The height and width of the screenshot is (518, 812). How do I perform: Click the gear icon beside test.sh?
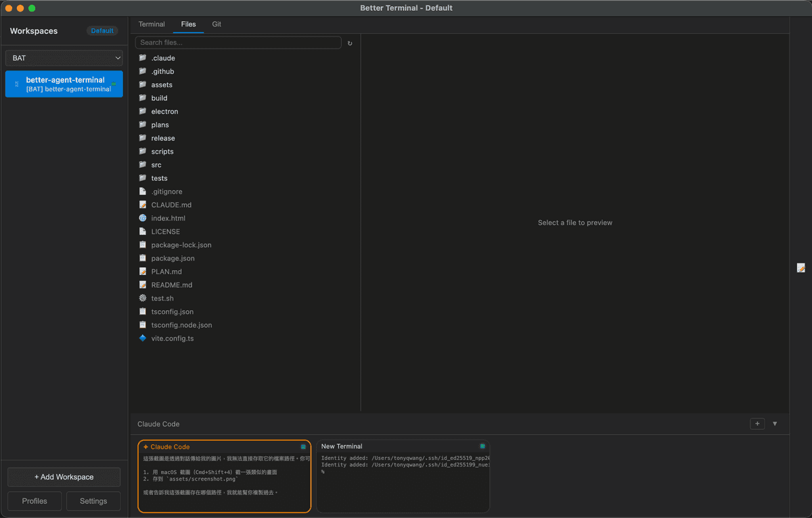(143, 298)
